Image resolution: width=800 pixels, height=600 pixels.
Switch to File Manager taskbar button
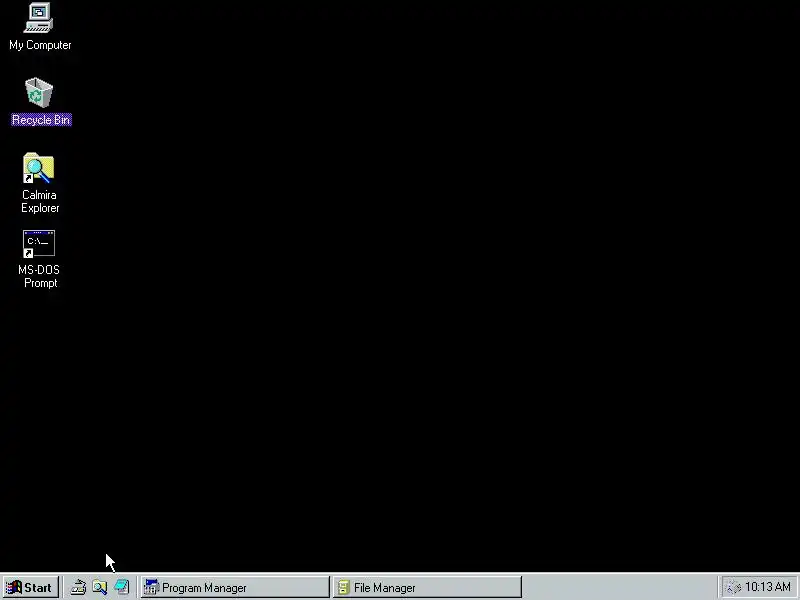(x=427, y=588)
